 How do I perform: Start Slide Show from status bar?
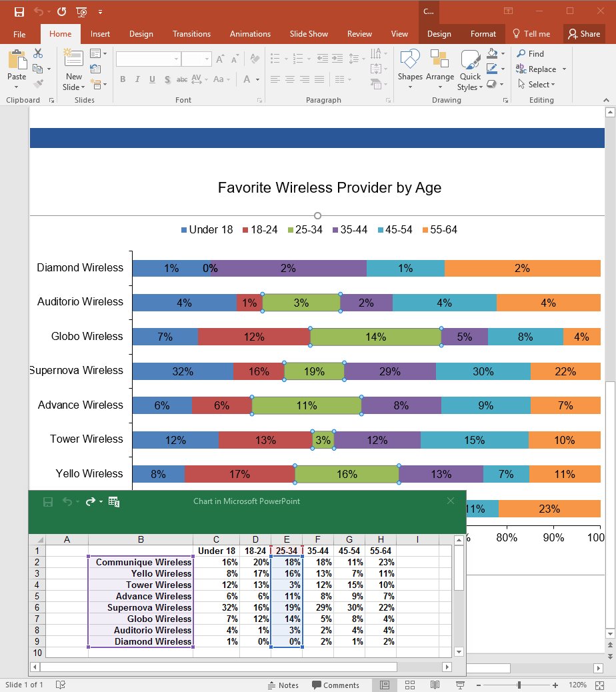click(460, 685)
